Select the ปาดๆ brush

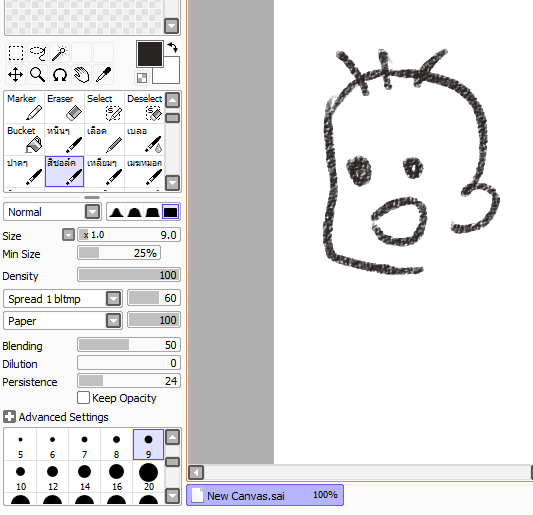pos(24,172)
